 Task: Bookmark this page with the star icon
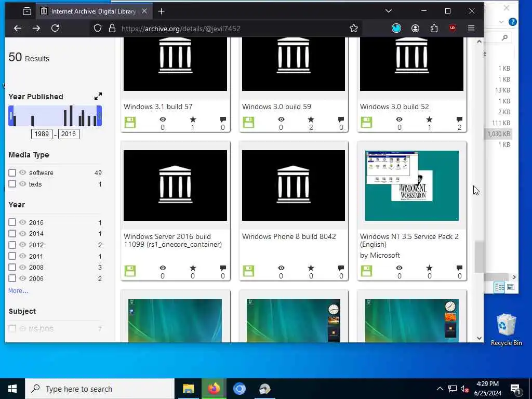pyautogui.click(x=354, y=29)
